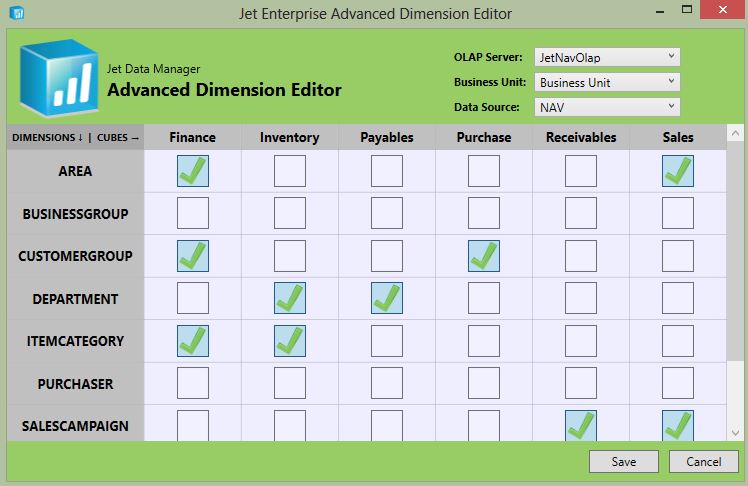The width and height of the screenshot is (748, 486).
Task: Uncheck CUSTOMERGROUP for the Finance cube
Action: pos(193,256)
